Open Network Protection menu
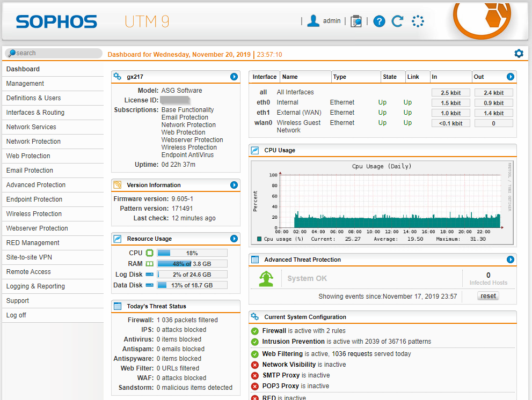Screen dimensions: 532x400 coord(53,142)
